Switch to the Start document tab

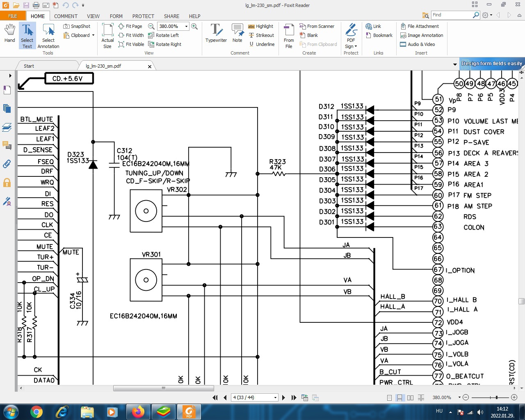point(29,66)
